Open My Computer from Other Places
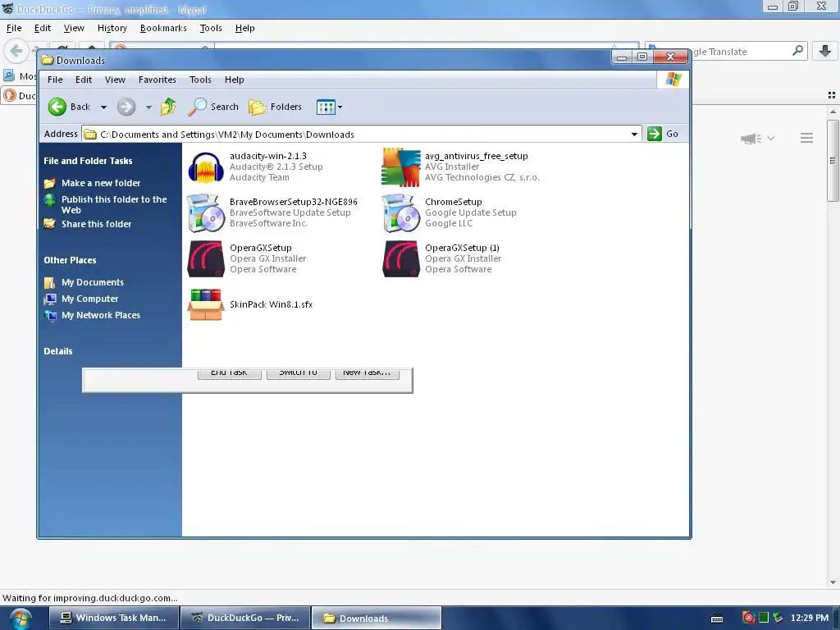840x630 pixels. pyautogui.click(x=89, y=299)
